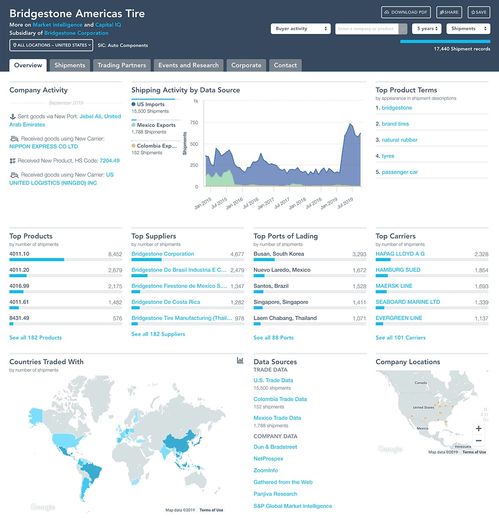
Task: Zoom out on Company Locations map
Action: pos(479,441)
